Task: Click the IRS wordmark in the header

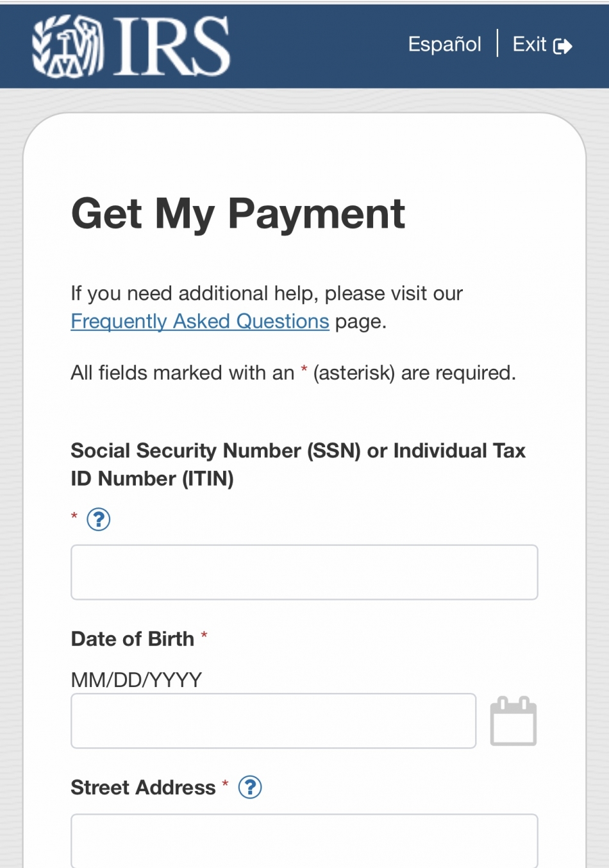Action: click(172, 46)
